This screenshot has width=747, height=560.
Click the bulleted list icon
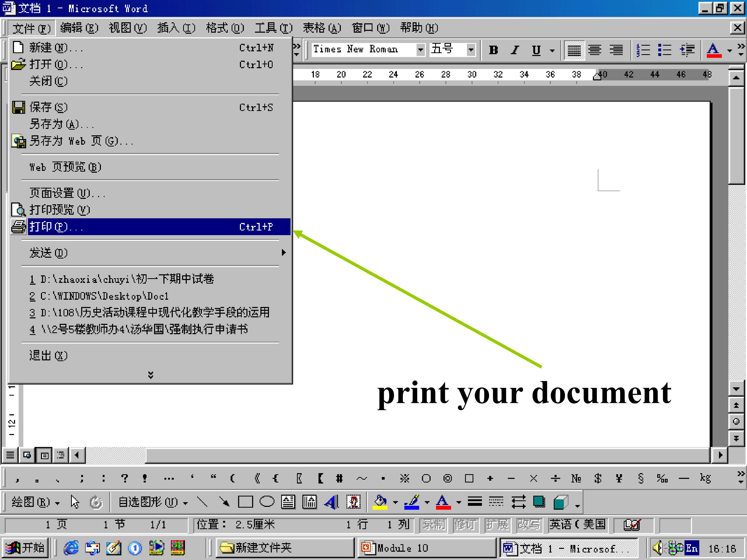point(664,50)
